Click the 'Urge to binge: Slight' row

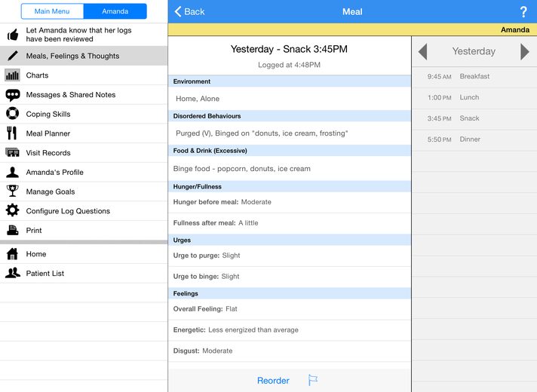[x=290, y=277]
